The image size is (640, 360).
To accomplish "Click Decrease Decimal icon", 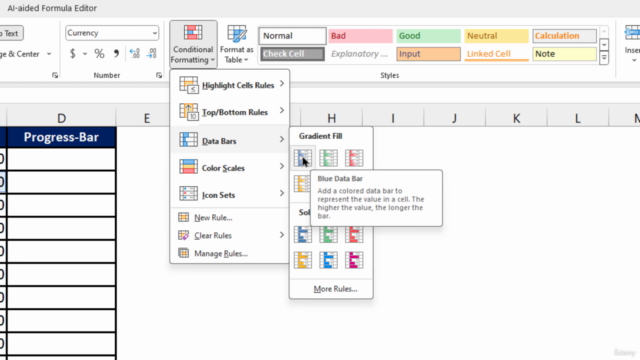I will pyautogui.click(x=151, y=53).
